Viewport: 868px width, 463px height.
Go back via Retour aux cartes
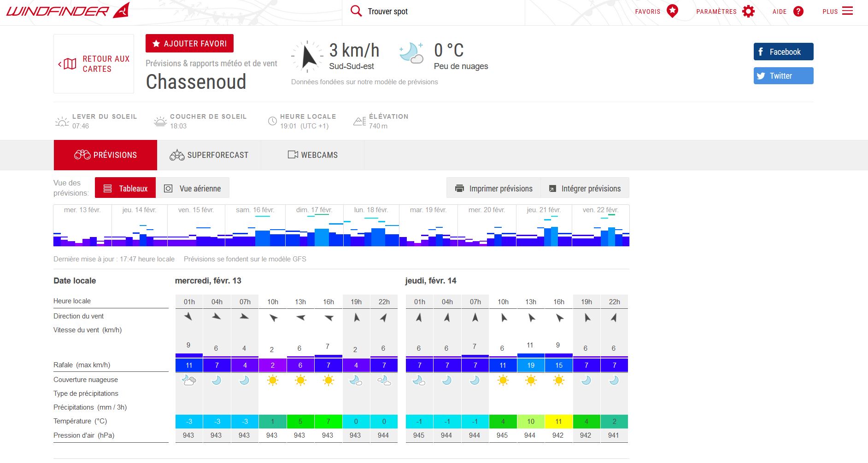coord(94,64)
